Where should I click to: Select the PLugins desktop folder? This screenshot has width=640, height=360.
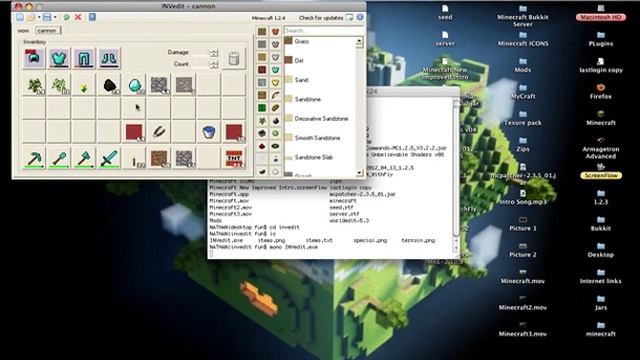pos(601,39)
